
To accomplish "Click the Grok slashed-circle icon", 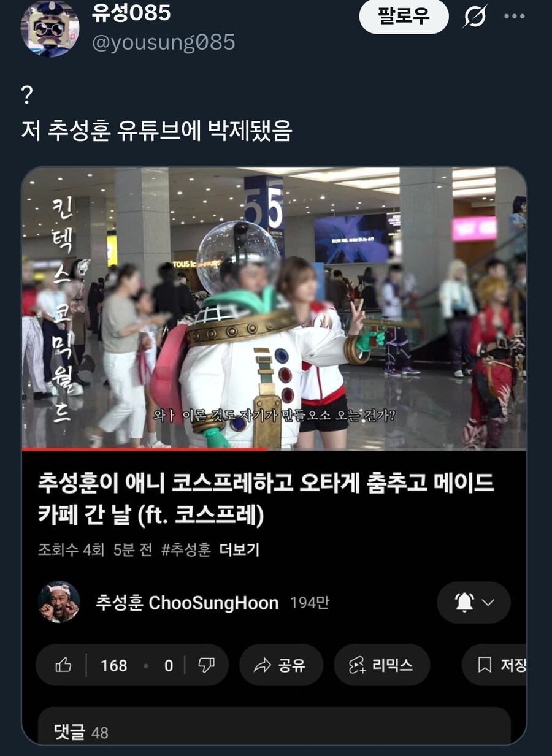I will (x=475, y=17).
